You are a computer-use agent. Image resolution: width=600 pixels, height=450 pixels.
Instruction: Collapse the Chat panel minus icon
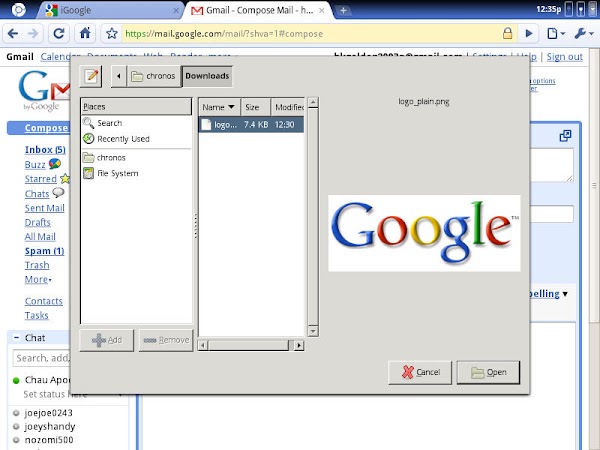click(x=16, y=338)
